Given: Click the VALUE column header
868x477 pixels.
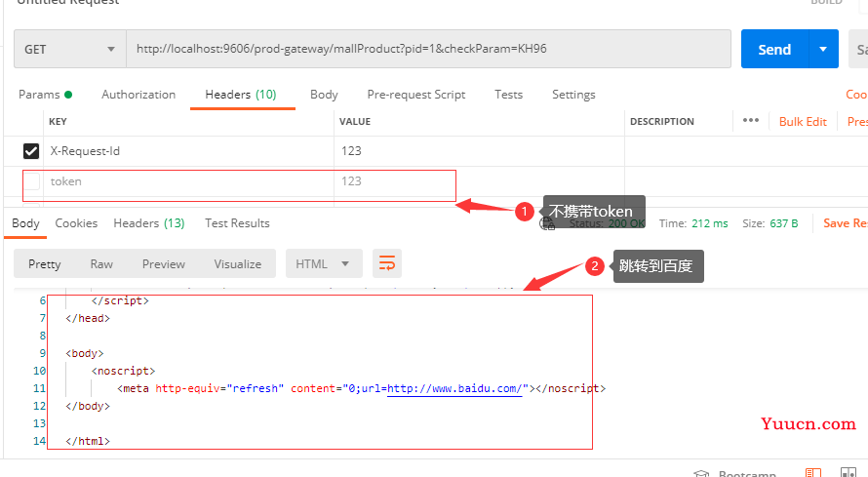Looking at the screenshot, I should 355,122.
